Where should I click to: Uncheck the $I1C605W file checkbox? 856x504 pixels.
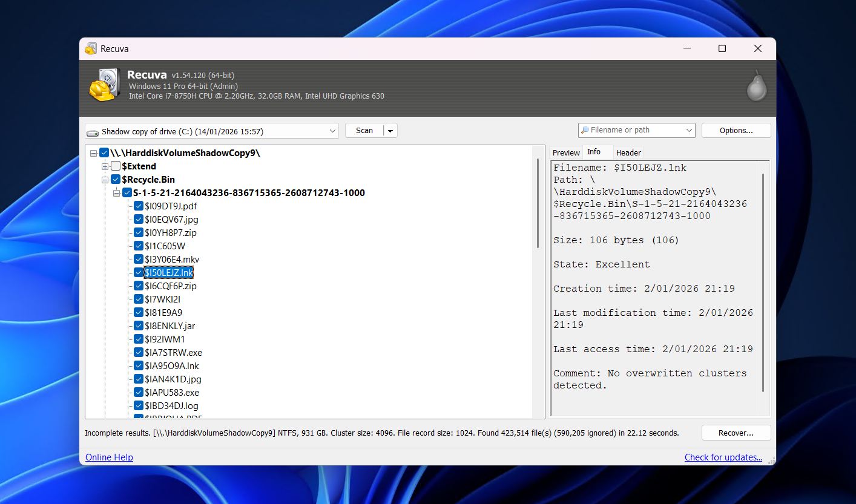(x=139, y=246)
